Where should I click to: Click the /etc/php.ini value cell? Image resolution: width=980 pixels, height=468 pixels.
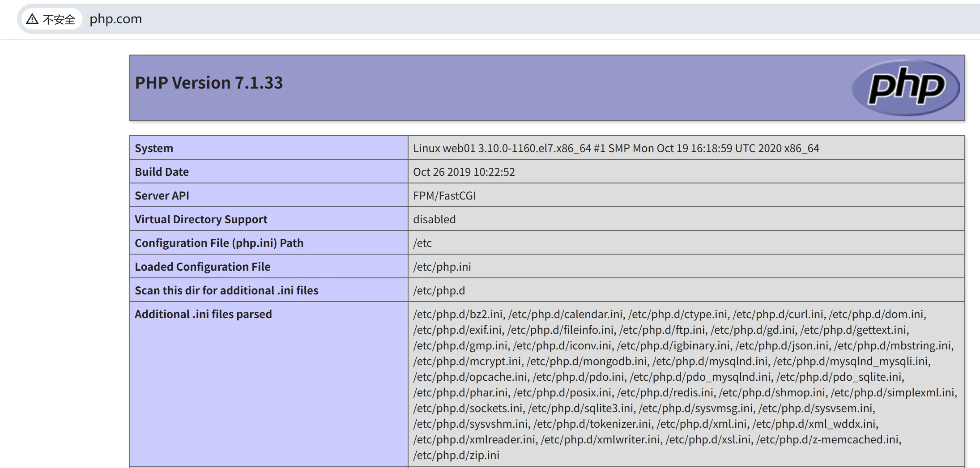click(x=442, y=267)
